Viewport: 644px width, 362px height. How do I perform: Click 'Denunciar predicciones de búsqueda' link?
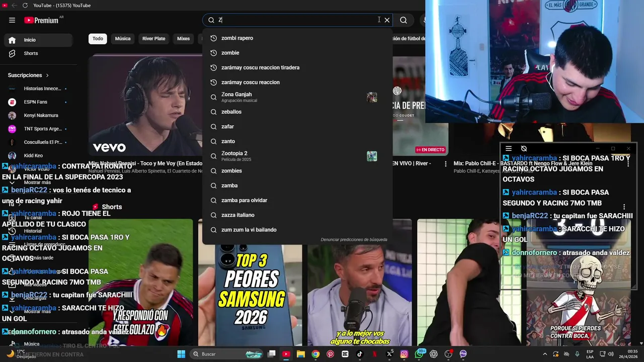(x=354, y=240)
